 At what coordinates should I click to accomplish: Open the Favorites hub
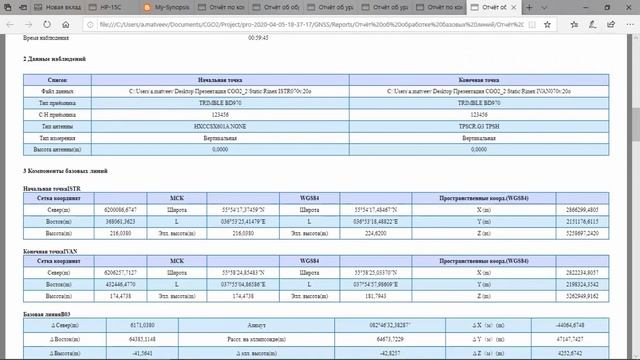click(x=574, y=24)
